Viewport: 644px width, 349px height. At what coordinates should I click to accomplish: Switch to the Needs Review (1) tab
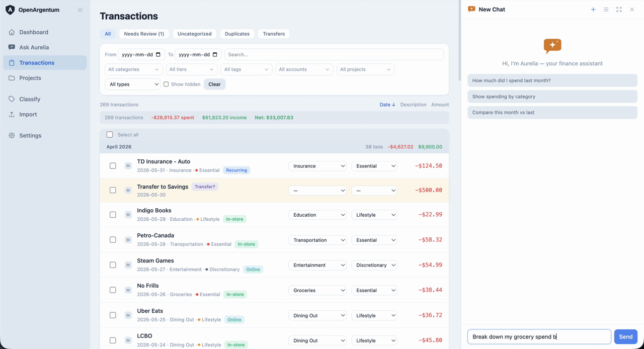point(144,34)
